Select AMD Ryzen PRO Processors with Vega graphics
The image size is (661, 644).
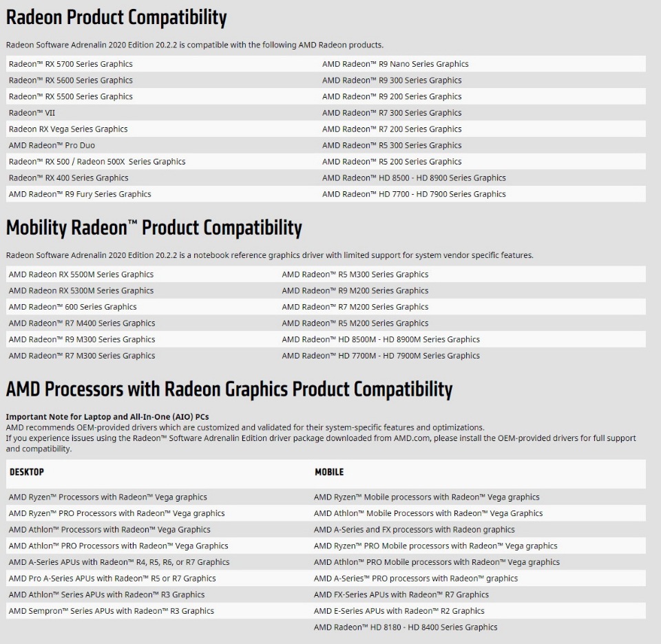coord(116,513)
